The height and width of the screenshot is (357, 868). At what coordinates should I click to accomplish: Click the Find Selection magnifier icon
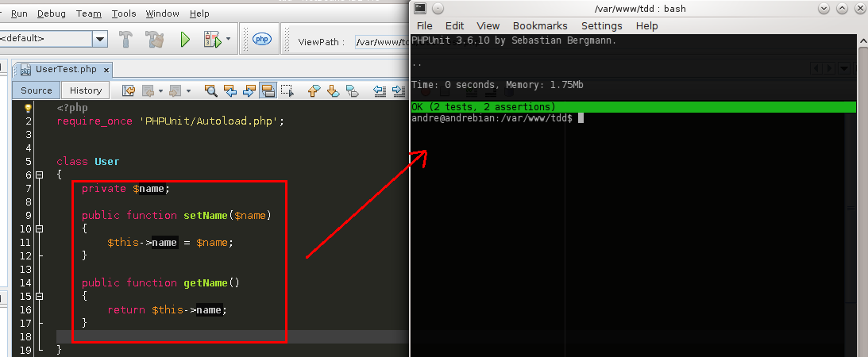tap(211, 90)
